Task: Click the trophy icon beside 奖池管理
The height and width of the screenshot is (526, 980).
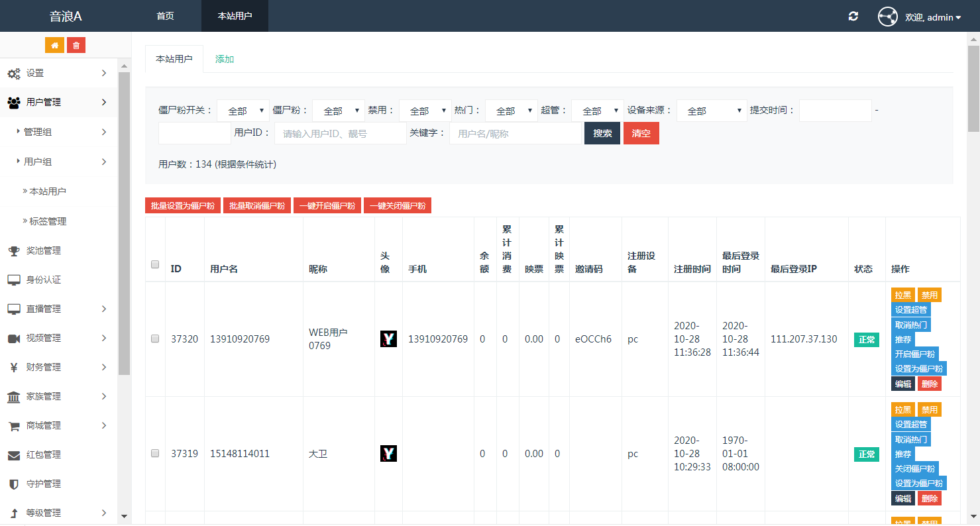Action: click(x=13, y=251)
